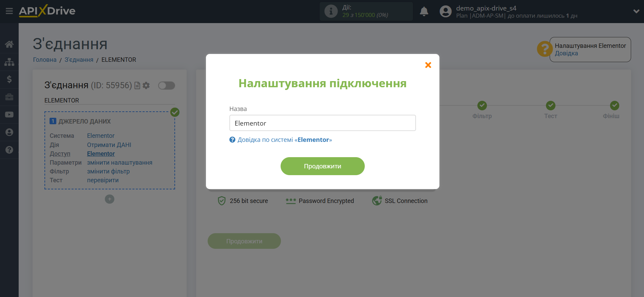The image size is (644, 297).
Task: Click the dollar billing icon in sidebar
Action: point(9,79)
